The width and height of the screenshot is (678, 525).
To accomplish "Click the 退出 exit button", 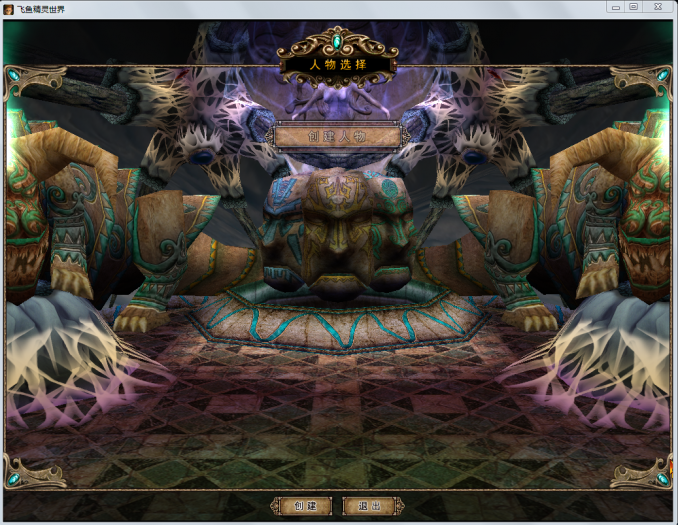I will coord(372,506).
